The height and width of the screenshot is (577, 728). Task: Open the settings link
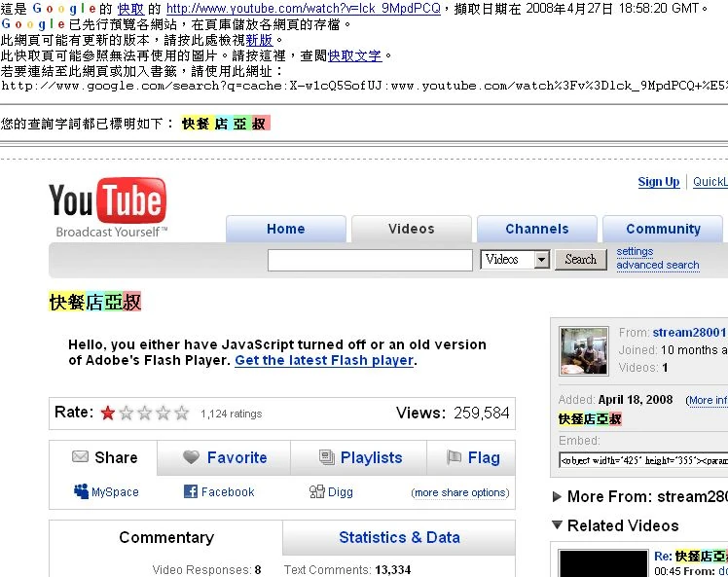[x=635, y=252]
